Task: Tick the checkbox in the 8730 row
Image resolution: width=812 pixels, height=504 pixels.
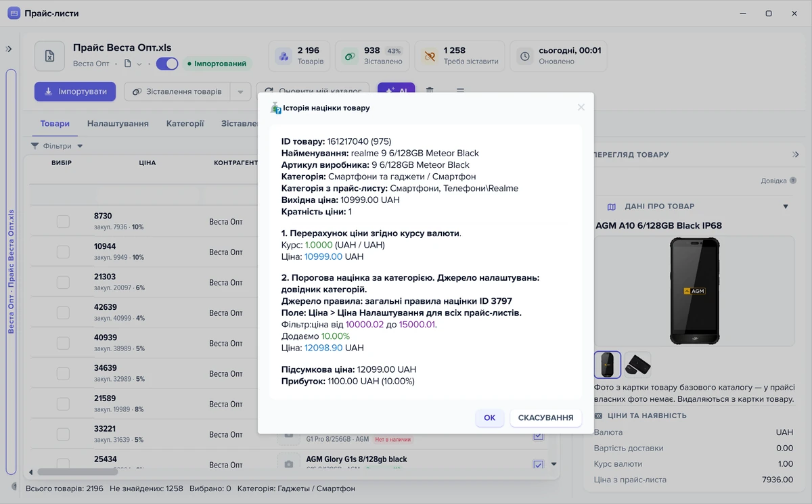Action: point(63,221)
